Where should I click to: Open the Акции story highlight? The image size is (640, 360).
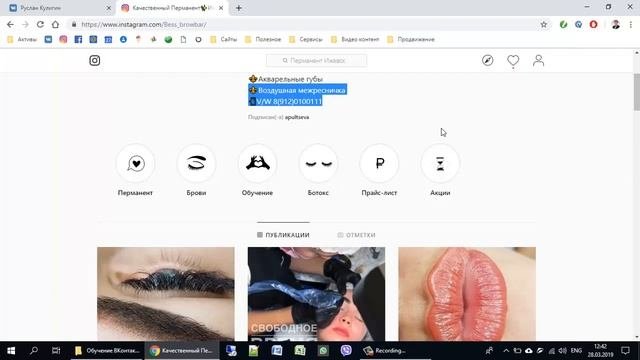click(x=440, y=163)
